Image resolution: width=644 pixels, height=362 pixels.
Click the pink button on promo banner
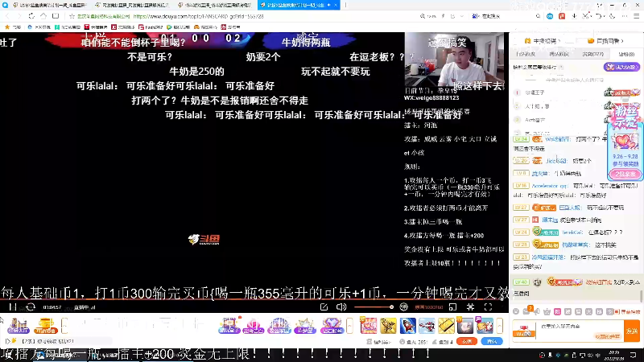[x=625, y=174]
